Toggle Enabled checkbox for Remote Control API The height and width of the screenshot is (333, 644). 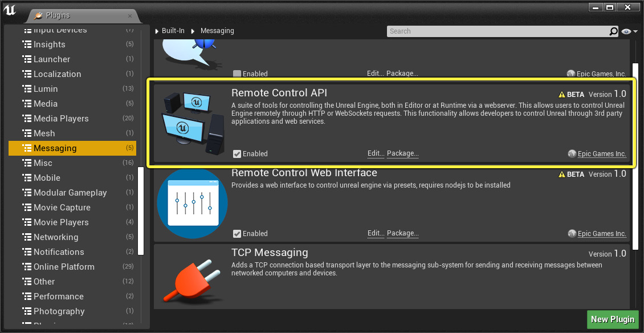click(237, 154)
